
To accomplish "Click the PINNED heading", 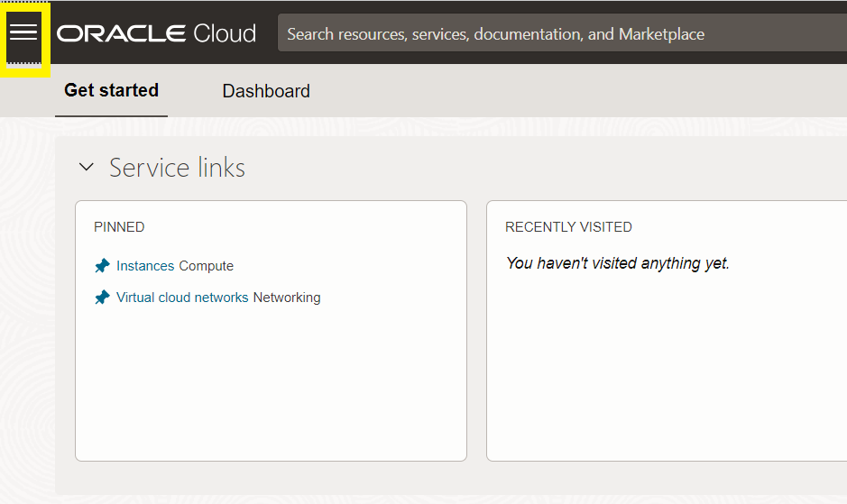I will point(119,227).
